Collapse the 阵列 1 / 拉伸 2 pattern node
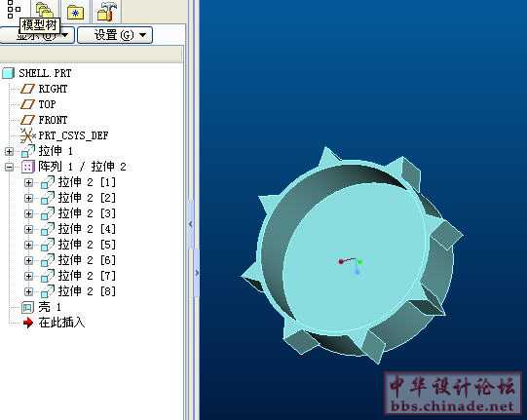This screenshot has width=527, height=420. (10, 167)
